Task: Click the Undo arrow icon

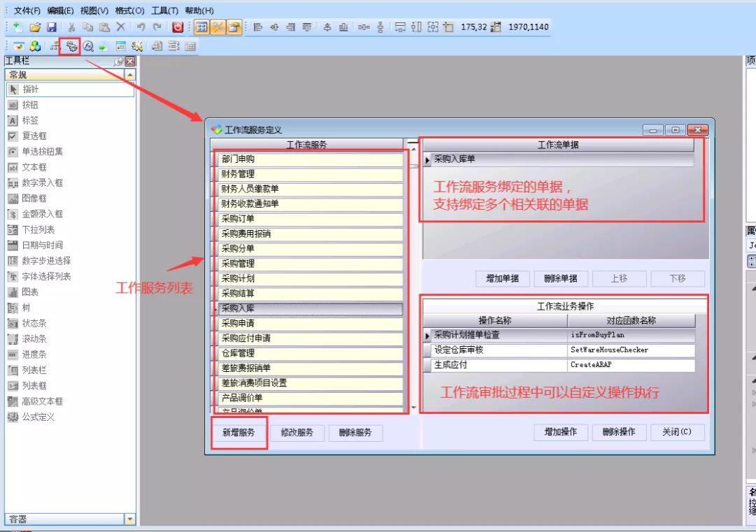Action: pyautogui.click(x=141, y=27)
